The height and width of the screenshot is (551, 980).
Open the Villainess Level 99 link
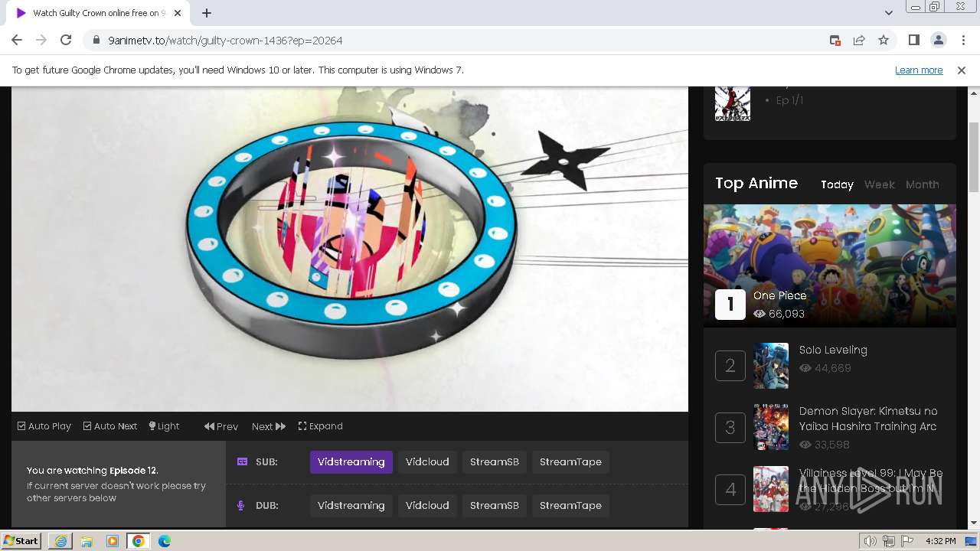coord(871,481)
